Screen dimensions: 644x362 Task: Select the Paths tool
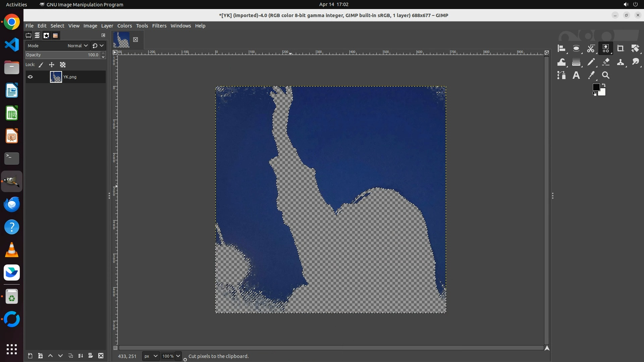pos(561,75)
